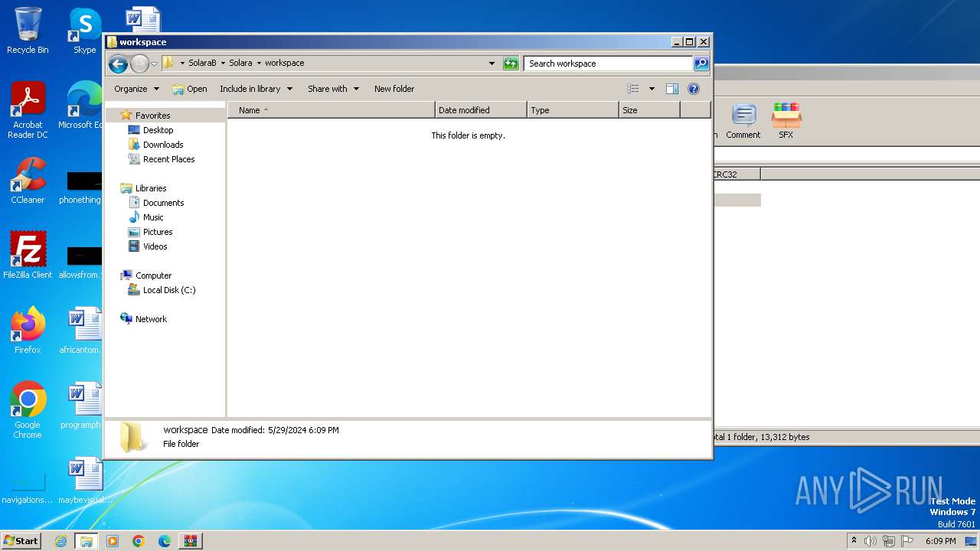Open the Share with menu
The width and height of the screenshot is (980, 551).
point(333,89)
